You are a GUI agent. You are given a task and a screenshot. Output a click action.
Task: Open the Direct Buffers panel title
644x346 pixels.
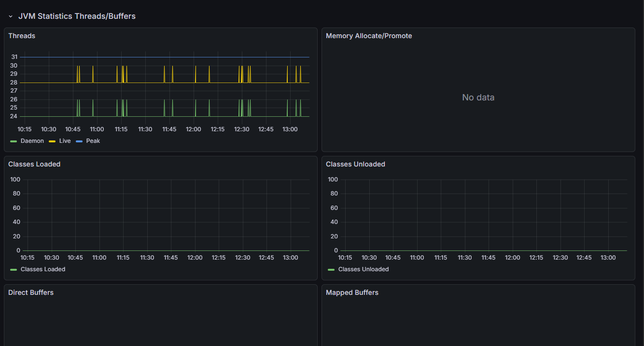pos(31,292)
